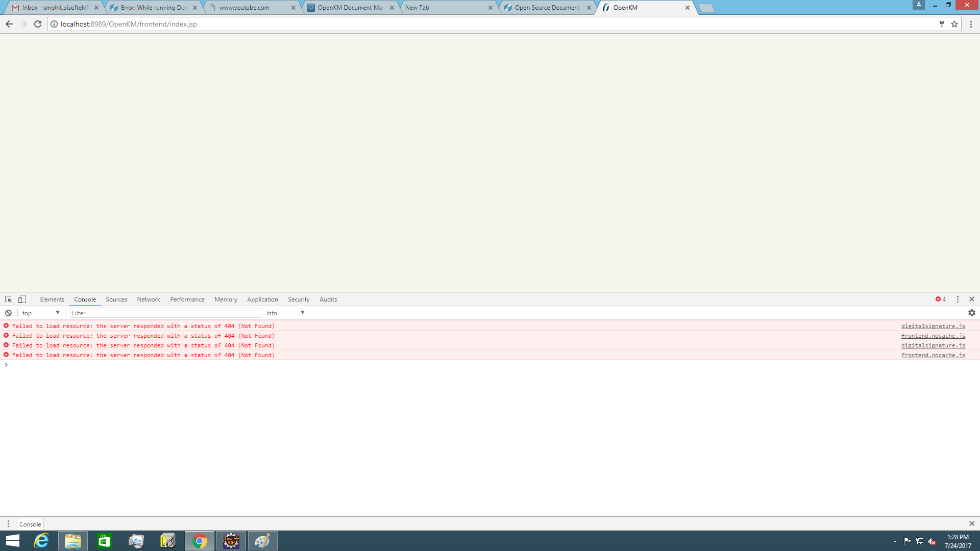
Task: Open the drawer three-dot menu at bottom
Action: click(8, 524)
